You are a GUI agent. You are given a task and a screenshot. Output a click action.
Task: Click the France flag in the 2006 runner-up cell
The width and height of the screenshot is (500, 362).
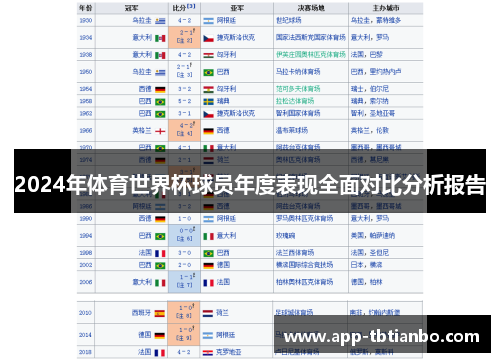(209, 283)
